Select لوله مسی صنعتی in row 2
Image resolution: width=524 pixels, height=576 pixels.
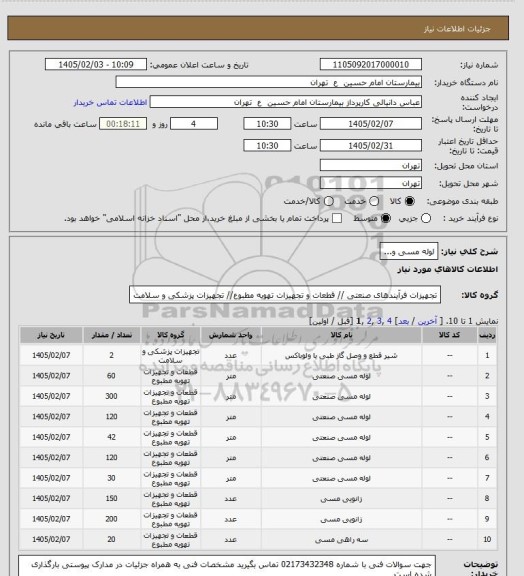341,376
